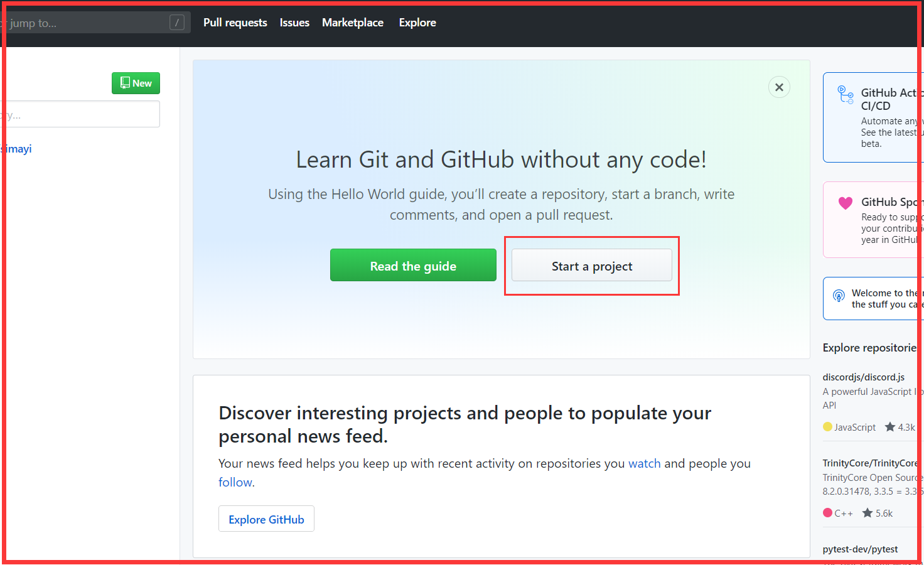Open Explore from the navigation bar

click(417, 23)
